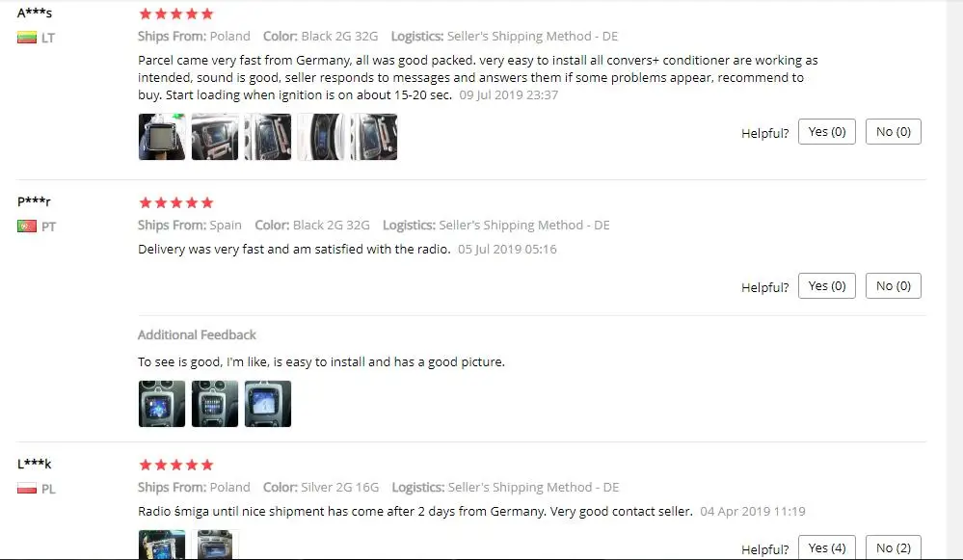963x560 pixels.
Task: Click the five-star rating of P***r review
Action: click(x=176, y=202)
